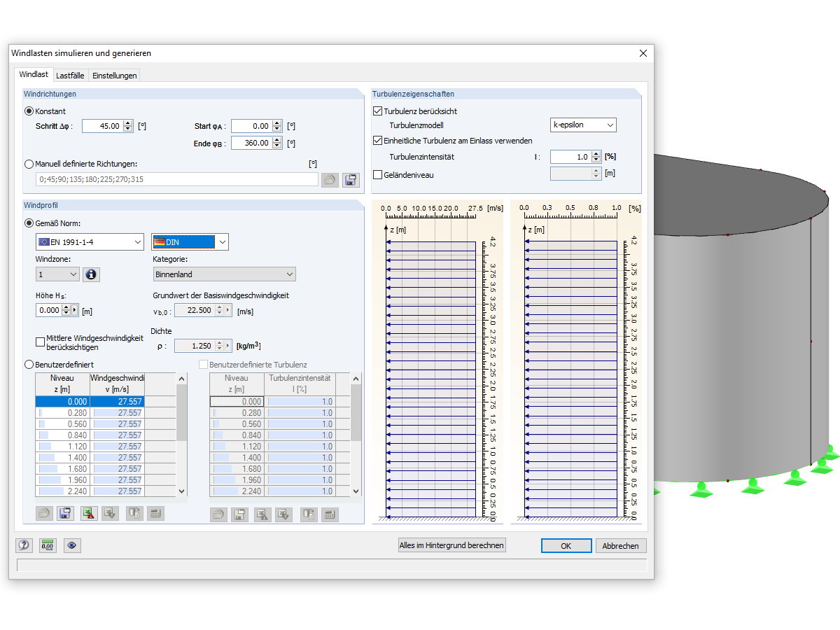The height and width of the screenshot is (630, 840).
Task: Show info about the selected wind zone
Action: [91, 274]
